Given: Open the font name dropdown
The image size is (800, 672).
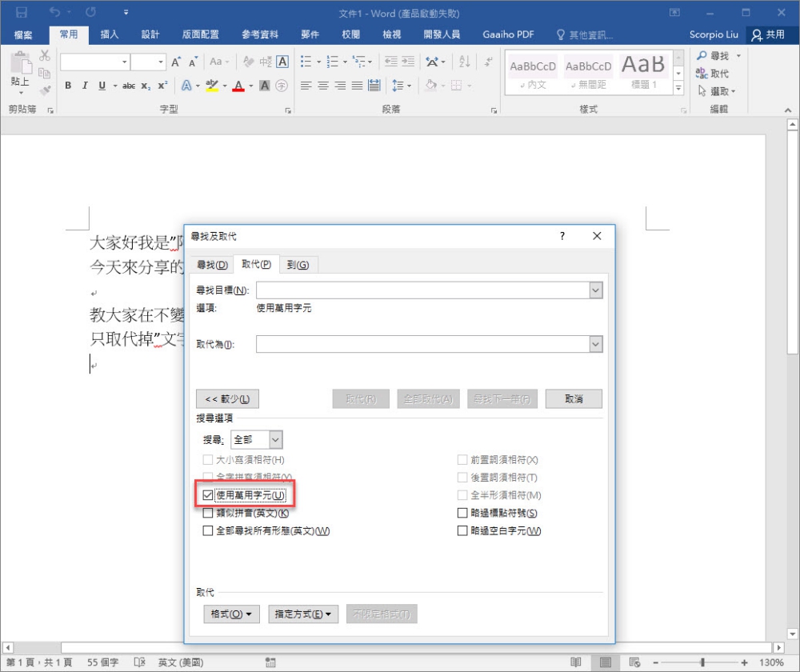Looking at the screenshot, I should click(x=125, y=62).
